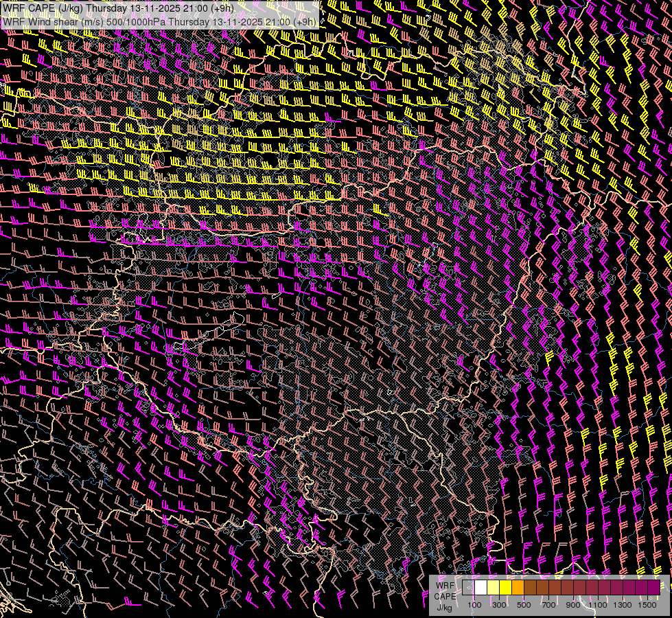The image size is (672, 618).
Task: Click the white swatch in the CAPE legend
Action: point(480,588)
